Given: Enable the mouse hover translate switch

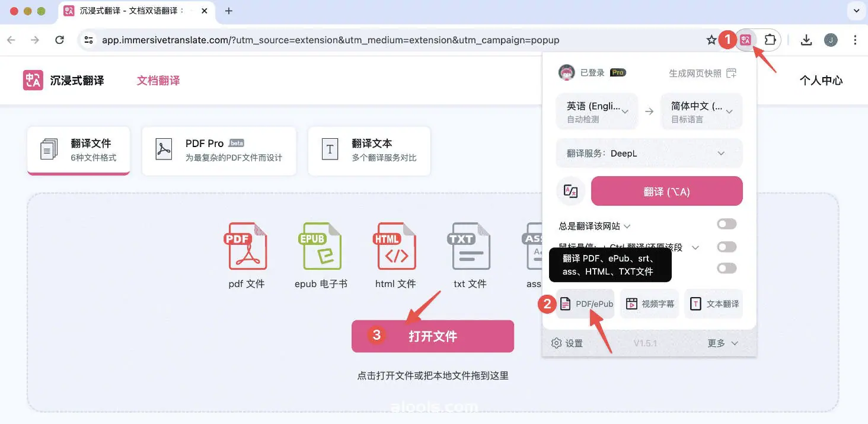Looking at the screenshot, I should [726, 247].
